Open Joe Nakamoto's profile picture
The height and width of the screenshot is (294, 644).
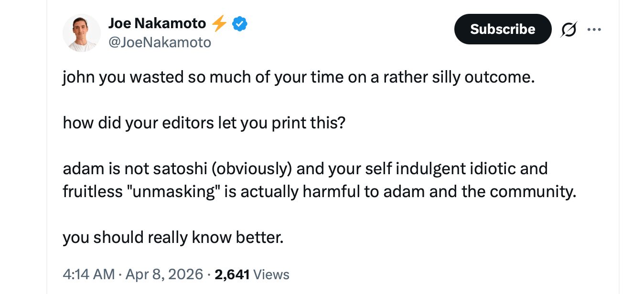pos(82,33)
